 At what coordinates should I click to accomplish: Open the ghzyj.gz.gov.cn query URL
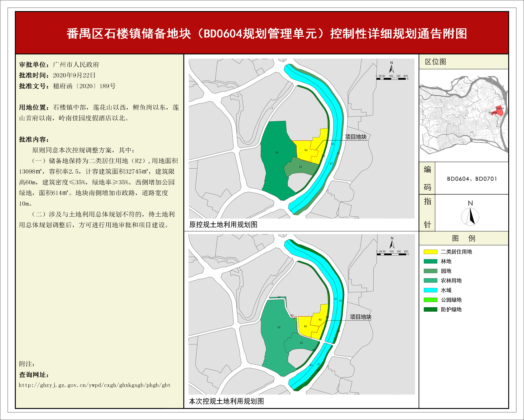click(95, 385)
